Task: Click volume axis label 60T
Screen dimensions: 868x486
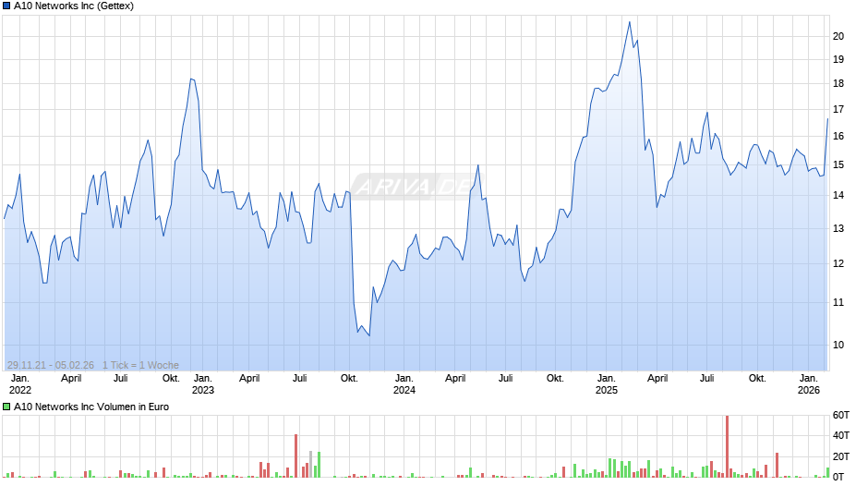Action: (841, 415)
